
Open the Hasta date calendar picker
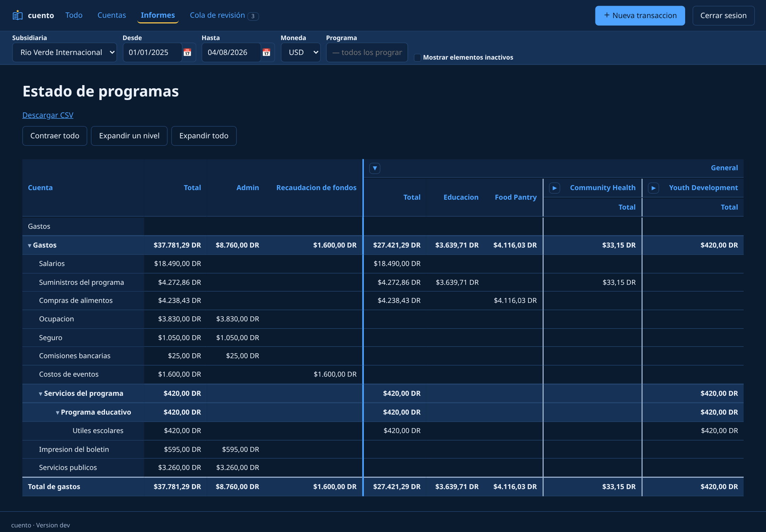click(x=266, y=52)
